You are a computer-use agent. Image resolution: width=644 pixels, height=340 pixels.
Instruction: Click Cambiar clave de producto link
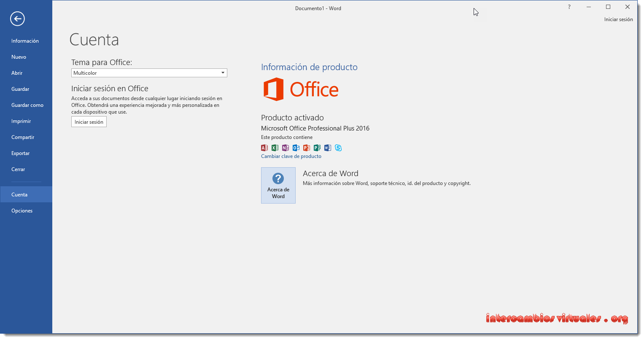click(x=291, y=156)
